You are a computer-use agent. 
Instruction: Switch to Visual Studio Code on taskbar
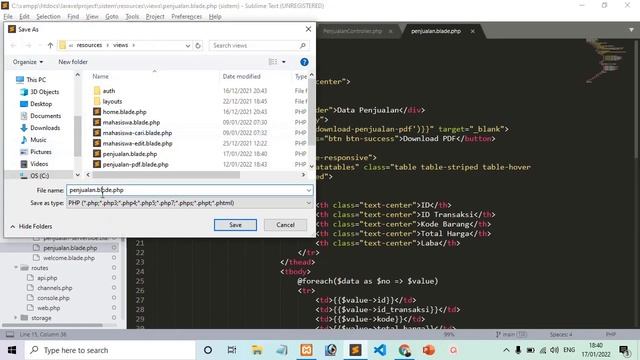(x=380, y=350)
